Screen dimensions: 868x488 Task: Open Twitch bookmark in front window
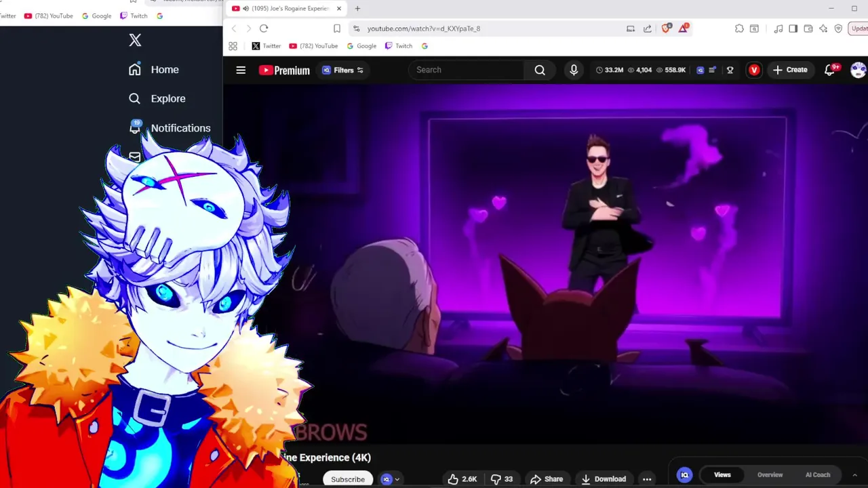399,46
